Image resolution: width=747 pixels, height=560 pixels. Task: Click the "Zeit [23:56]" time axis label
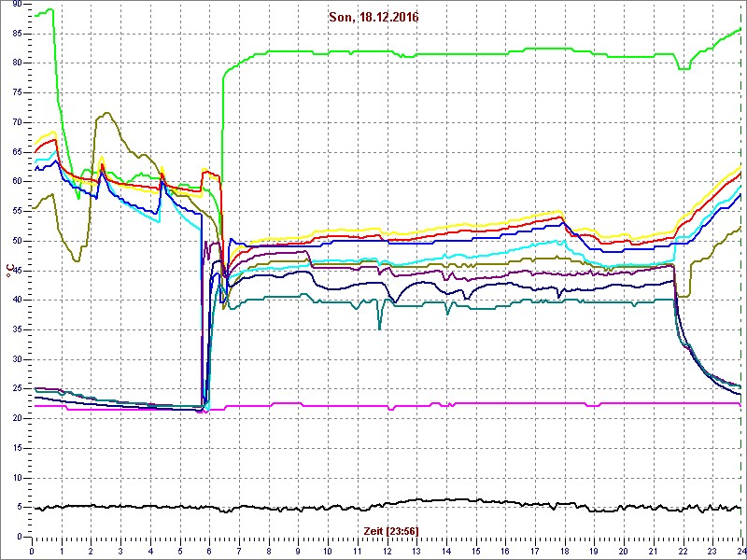pyautogui.click(x=391, y=530)
